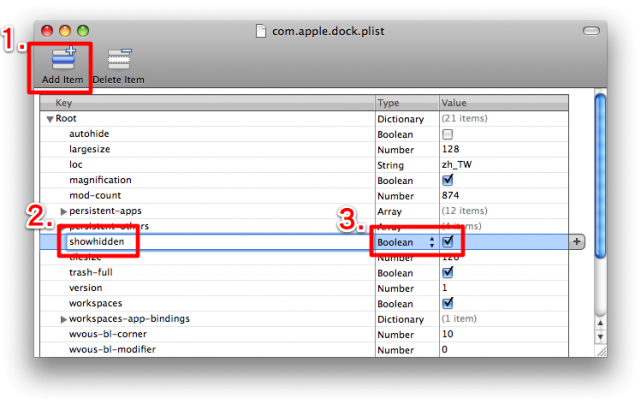Click the loc value zh_TW

point(456,164)
